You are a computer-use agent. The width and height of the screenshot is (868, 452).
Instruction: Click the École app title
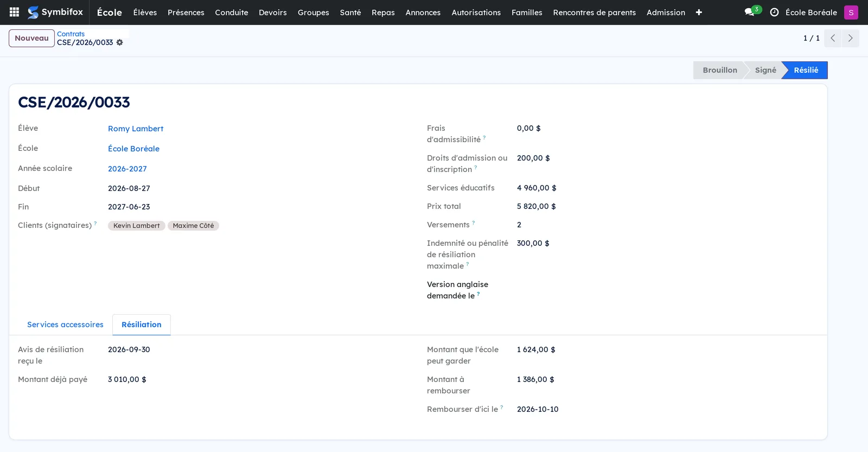click(x=110, y=12)
